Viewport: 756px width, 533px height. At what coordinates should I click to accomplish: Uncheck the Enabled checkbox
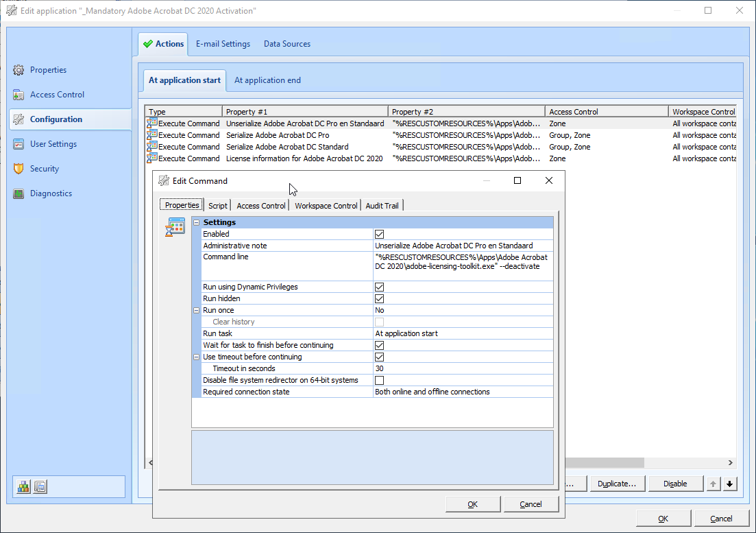coord(379,234)
